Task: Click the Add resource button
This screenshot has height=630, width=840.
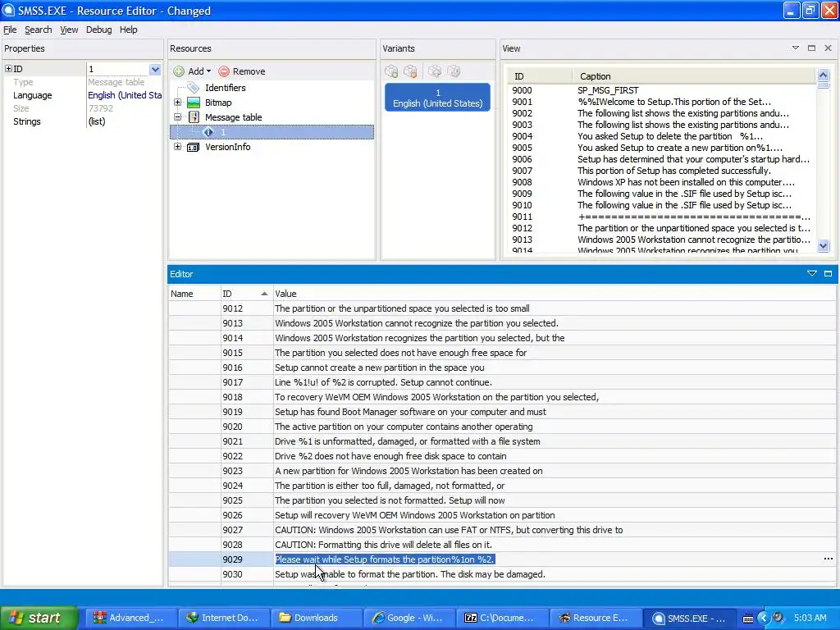Action: click(192, 71)
